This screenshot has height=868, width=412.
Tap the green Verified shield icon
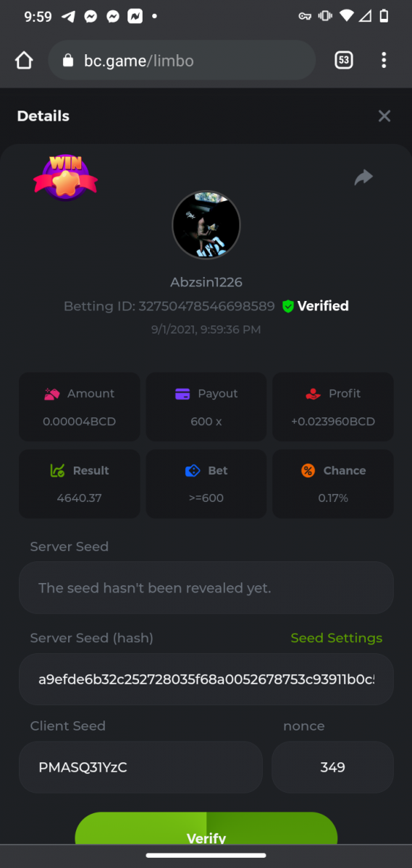pyautogui.click(x=288, y=307)
